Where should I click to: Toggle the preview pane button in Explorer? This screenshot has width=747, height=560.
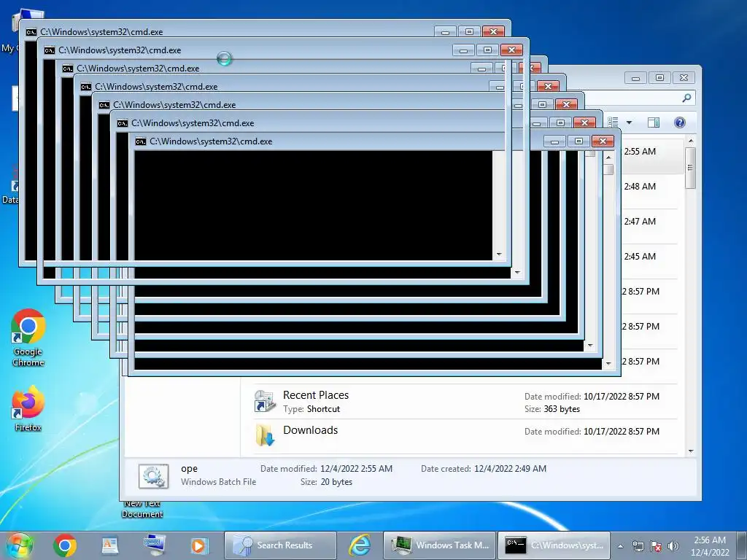pyautogui.click(x=654, y=122)
